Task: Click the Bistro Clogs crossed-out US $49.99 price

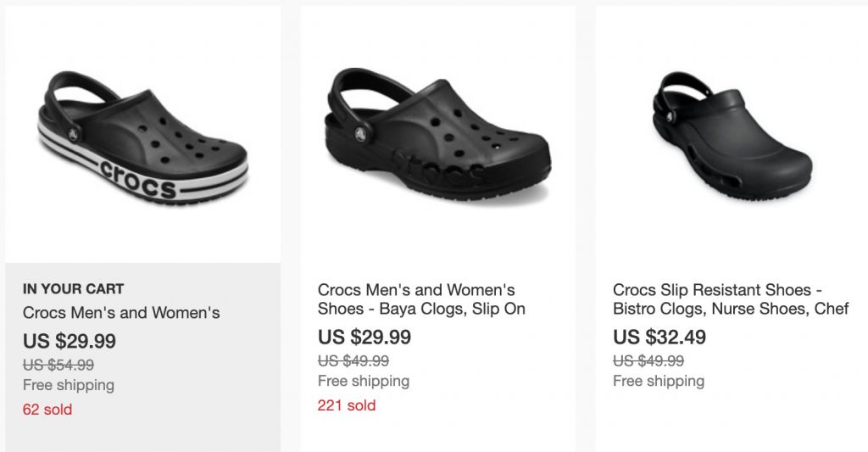Action: click(x=648, y=360)
